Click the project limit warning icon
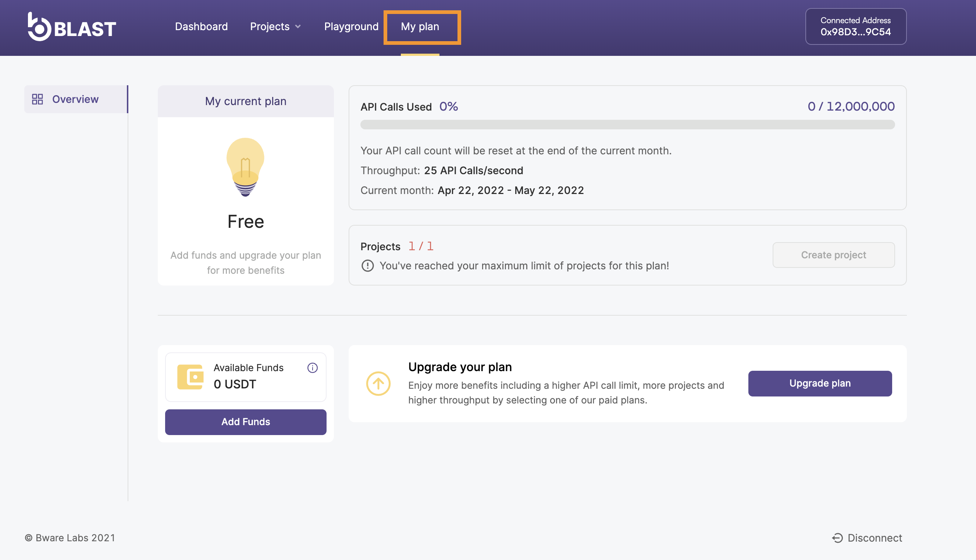 (367, 266)
